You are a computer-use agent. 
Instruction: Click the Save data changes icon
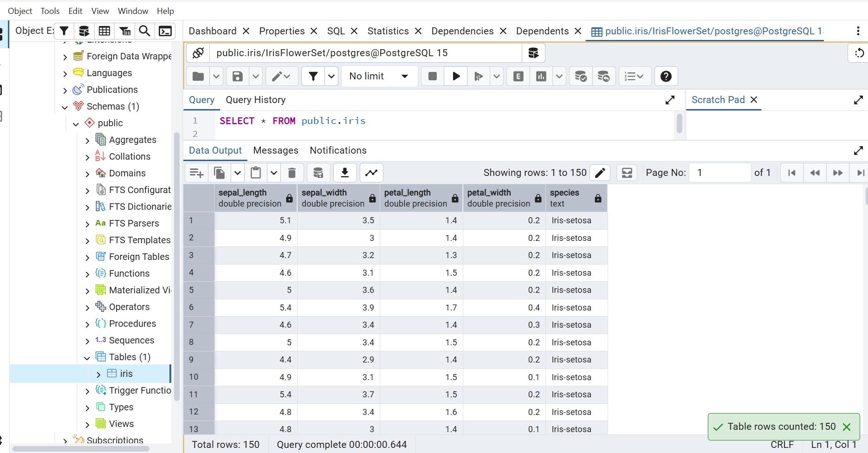[x=318, y=173]
